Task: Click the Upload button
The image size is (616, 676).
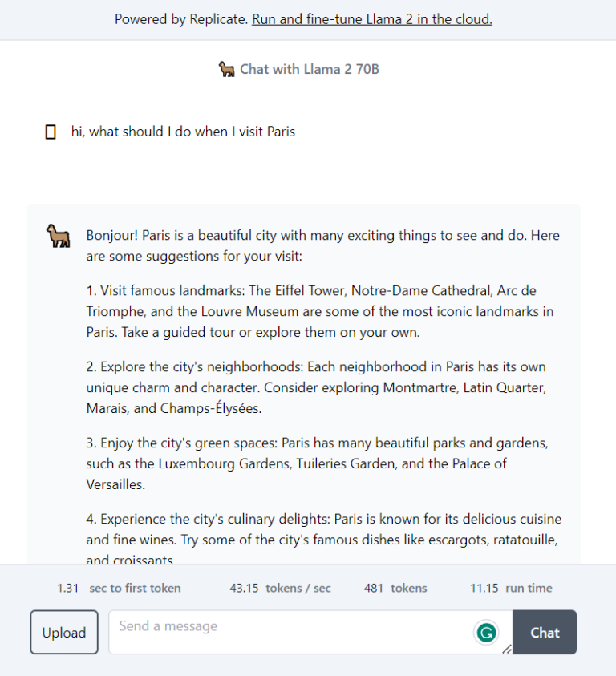Action: click(63, 632)
